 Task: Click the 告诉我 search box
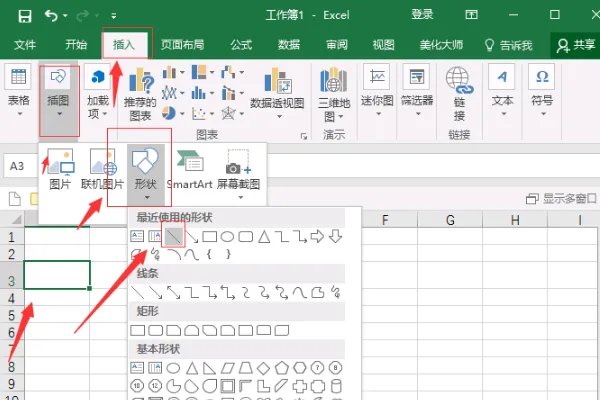(x=509, y=45)
